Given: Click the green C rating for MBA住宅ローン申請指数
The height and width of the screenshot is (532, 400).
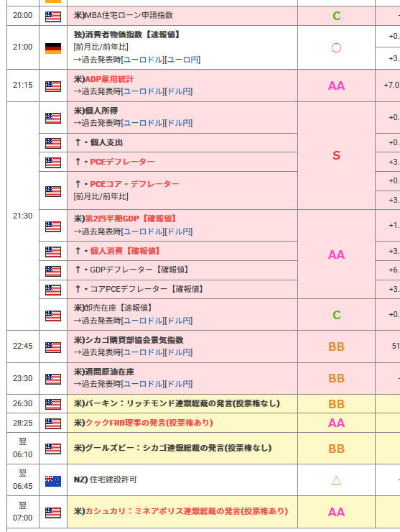Looking at the screenshot, I should tap(336, 16).
